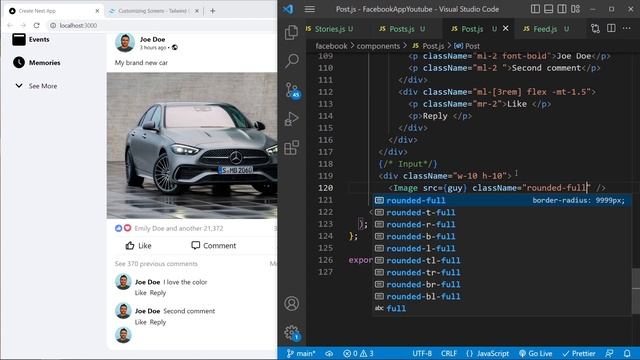Image resolution: width=640 pixels, height=360 pixels.
Task: Click Reply under 'I love the color'
Action: [x=158, y=293]
